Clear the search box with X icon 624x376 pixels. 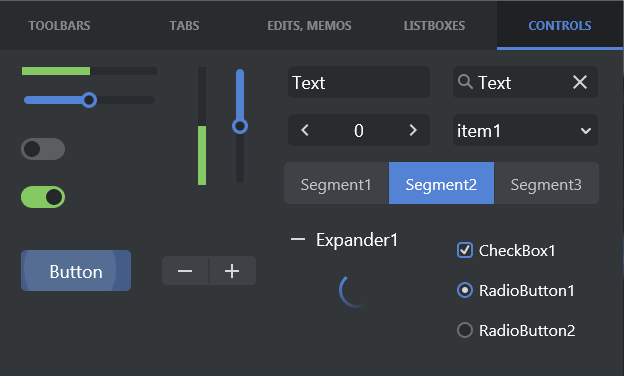(580, 82)
